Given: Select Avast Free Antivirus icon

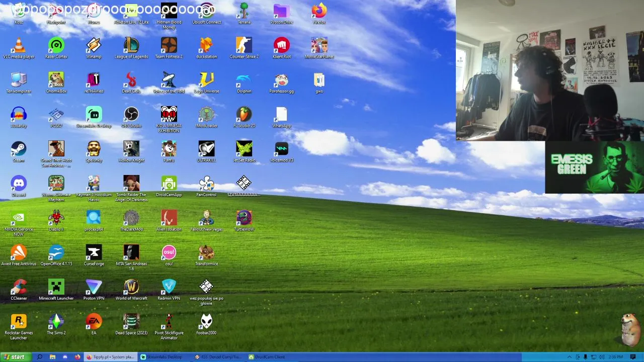Looking at the screenshot, I should (19, 255).
